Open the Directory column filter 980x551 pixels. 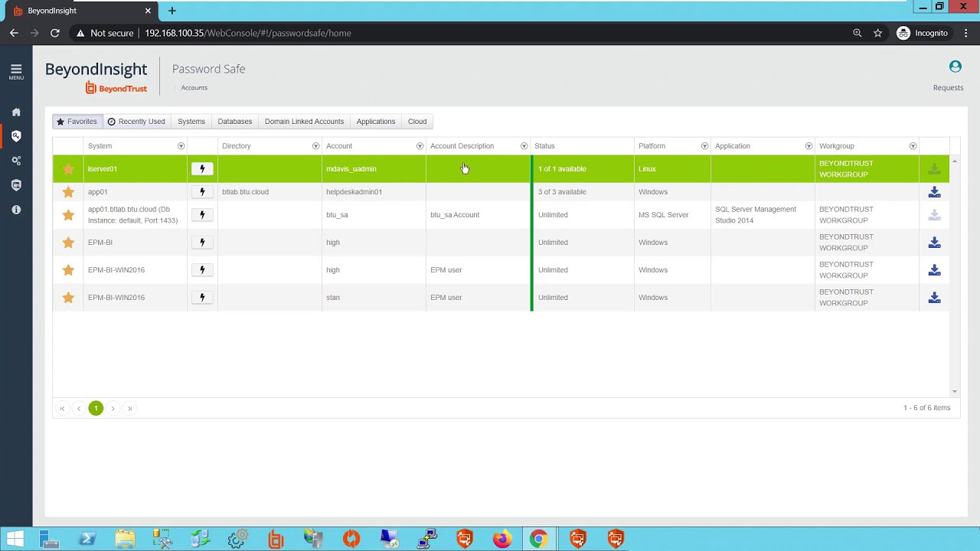tap(315, 146)
